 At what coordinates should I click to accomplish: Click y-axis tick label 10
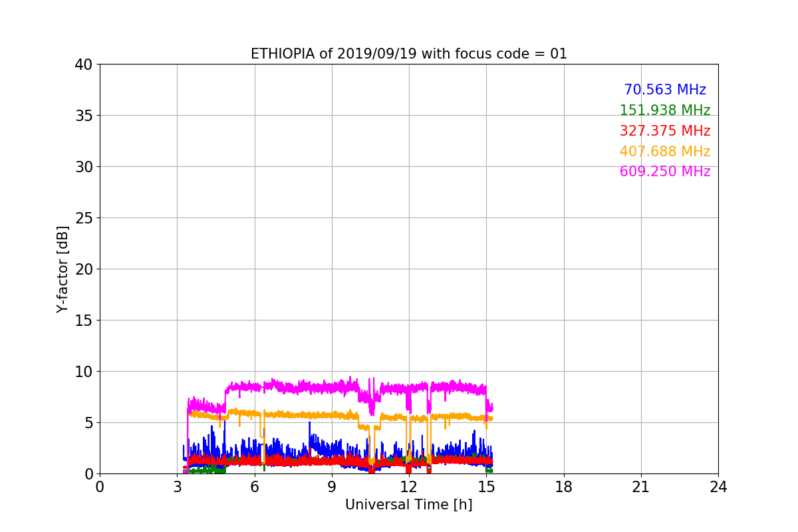click(84, 372)
